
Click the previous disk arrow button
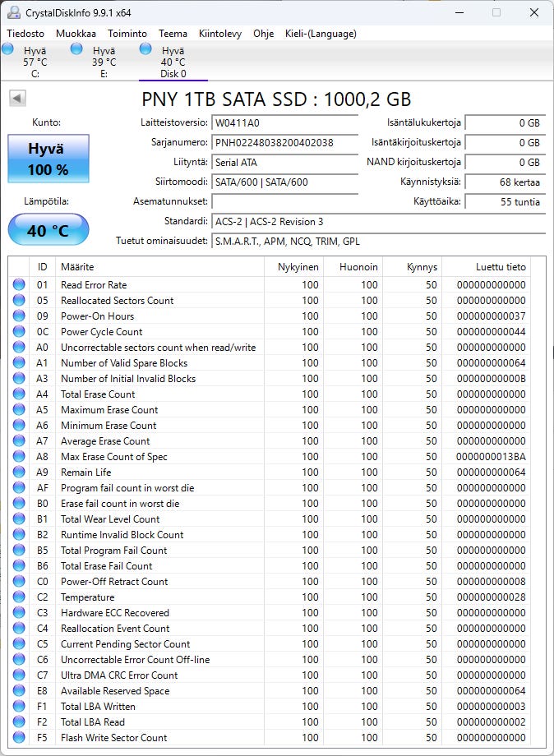[x=17, y=99]
